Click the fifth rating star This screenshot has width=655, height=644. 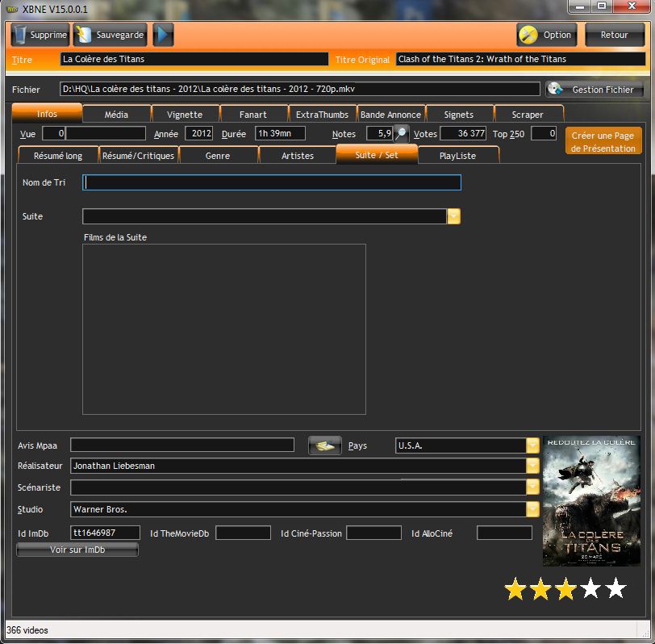point(615,589)
